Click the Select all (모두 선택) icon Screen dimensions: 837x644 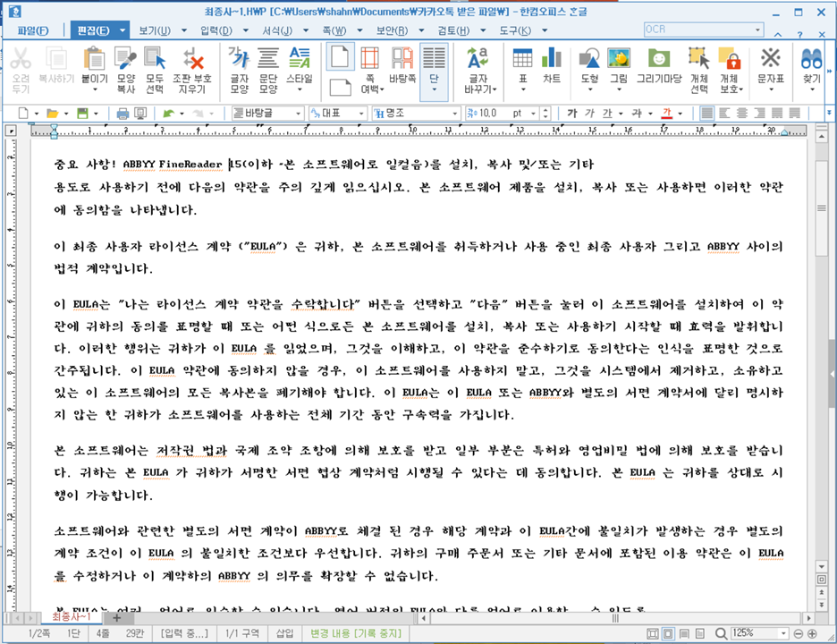pos(155,59)
